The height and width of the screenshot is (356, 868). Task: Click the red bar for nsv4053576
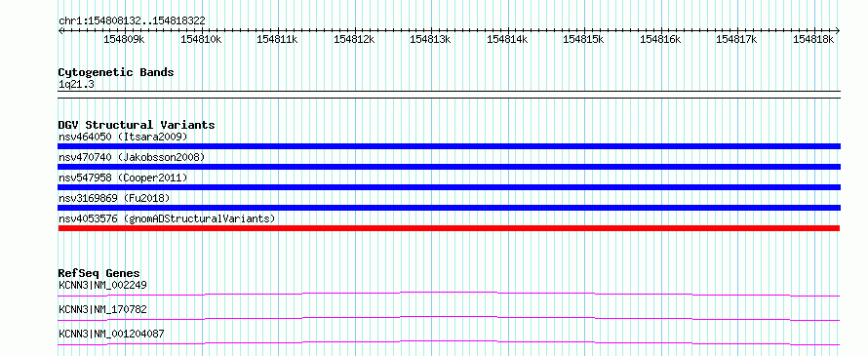click(x=449, y=228)
